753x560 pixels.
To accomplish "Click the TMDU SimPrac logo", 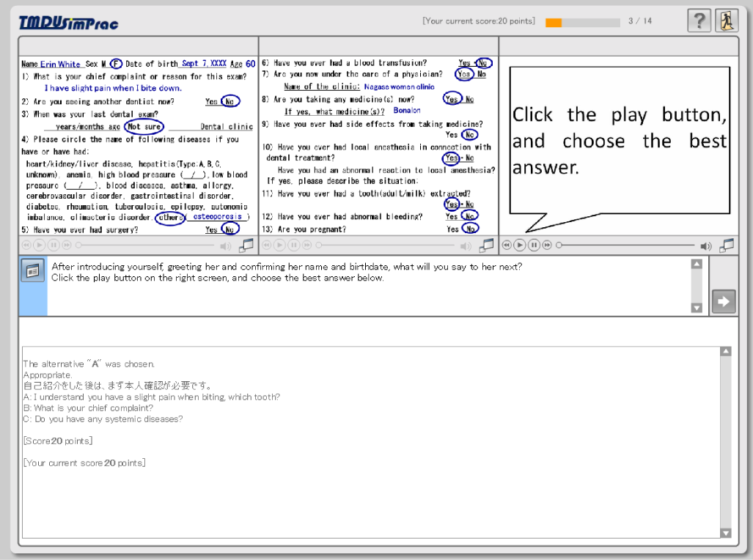I will 68,23.
